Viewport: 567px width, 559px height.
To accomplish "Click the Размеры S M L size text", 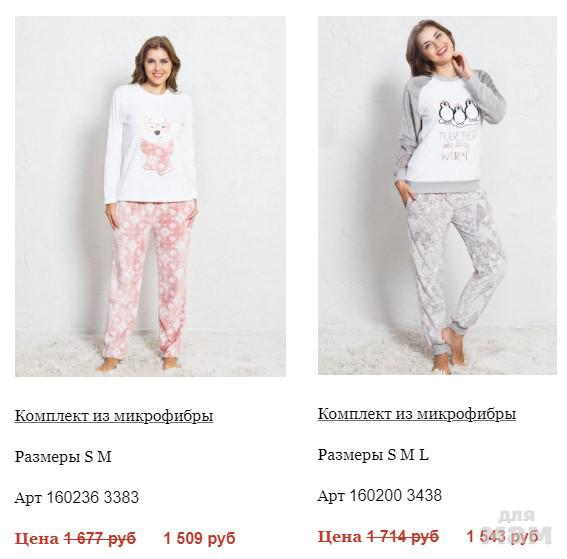I will 373,455.
